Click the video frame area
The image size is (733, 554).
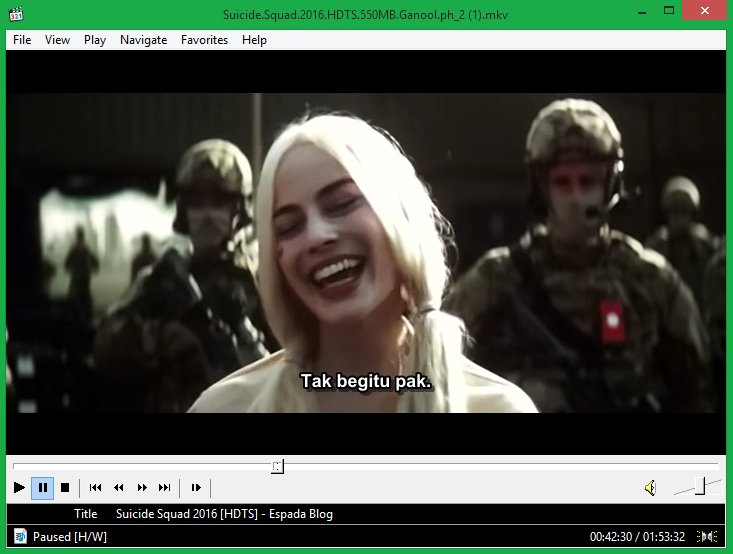[366, 252]
